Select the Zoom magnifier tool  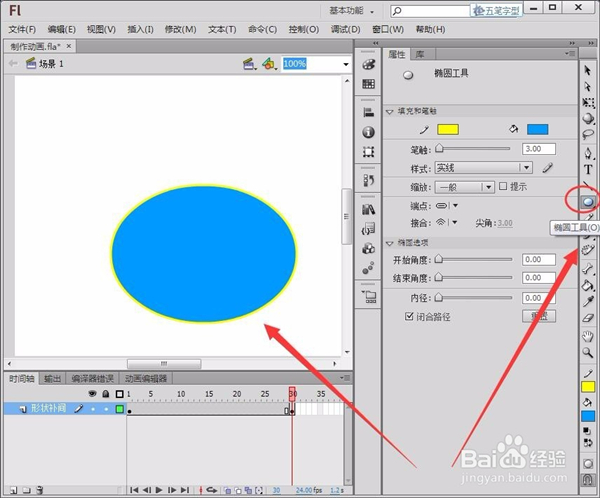(588, 353)
